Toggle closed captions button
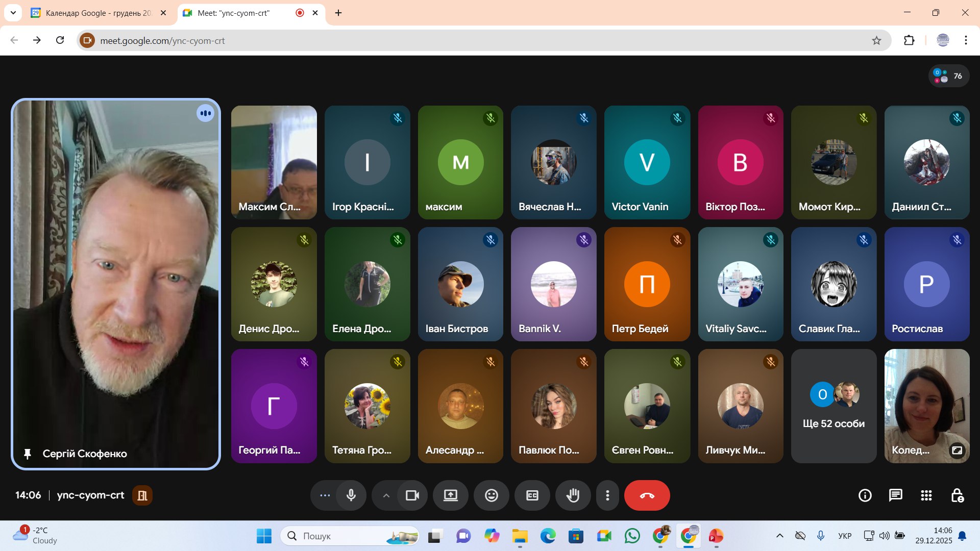This screenshot has width=980, height=551. 532,495
